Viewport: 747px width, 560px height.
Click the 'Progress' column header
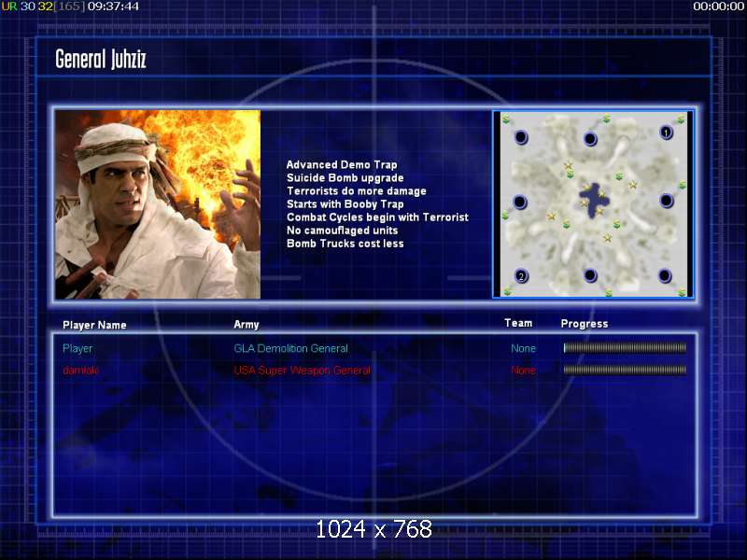(x=585, y=324)
